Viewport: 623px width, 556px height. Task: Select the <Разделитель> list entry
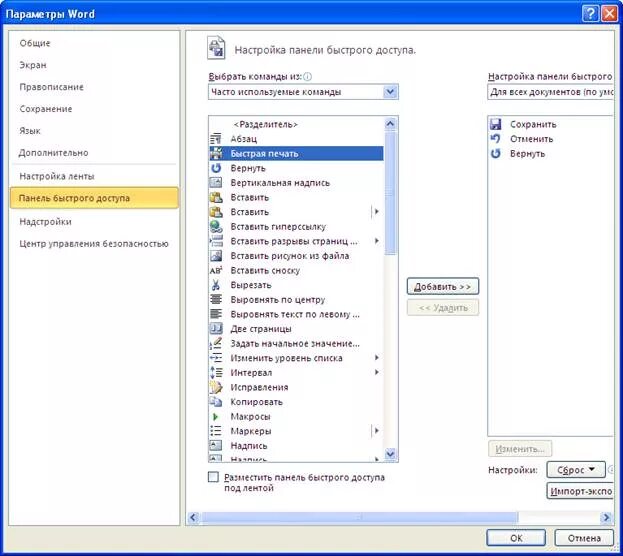coord(296,124)
